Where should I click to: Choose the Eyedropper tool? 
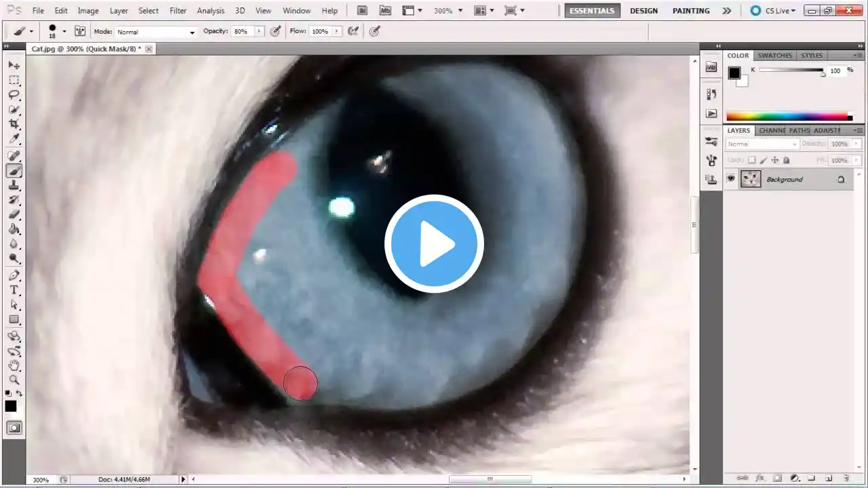click(14, 139)
